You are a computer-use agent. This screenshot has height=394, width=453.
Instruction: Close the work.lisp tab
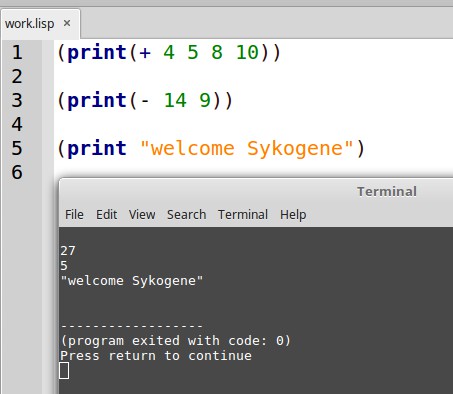(x=67, y=23)
